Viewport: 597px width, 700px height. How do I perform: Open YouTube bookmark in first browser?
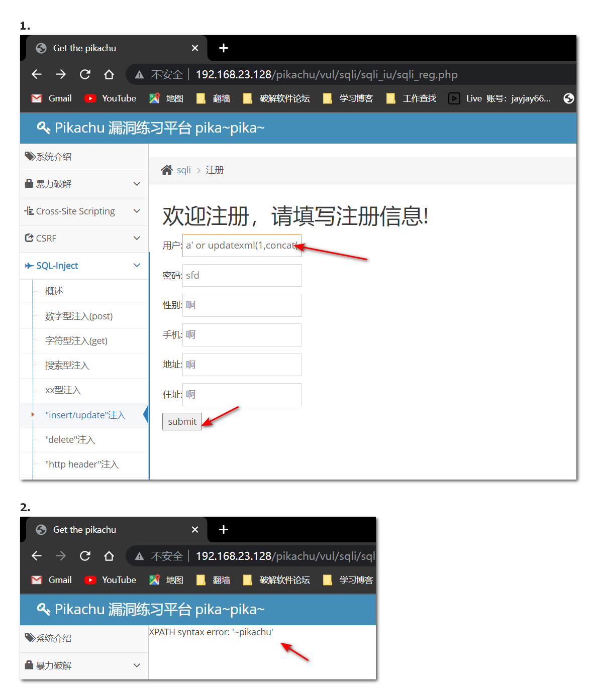(111, 98)
